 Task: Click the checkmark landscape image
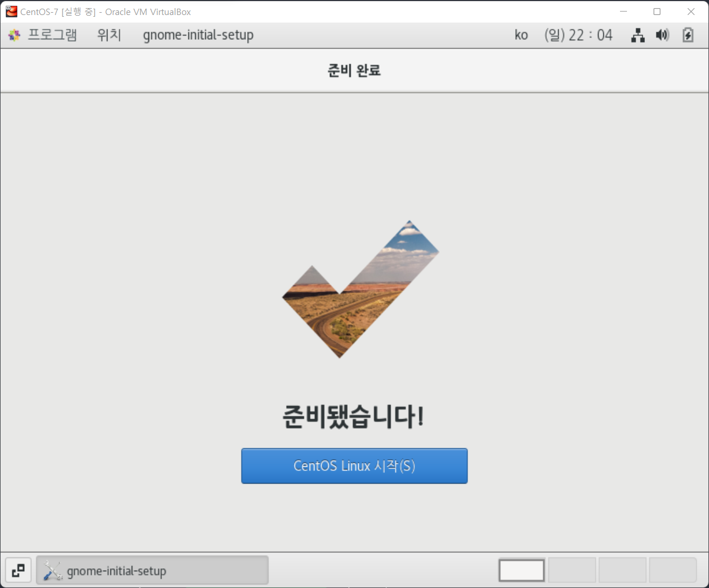360,289
